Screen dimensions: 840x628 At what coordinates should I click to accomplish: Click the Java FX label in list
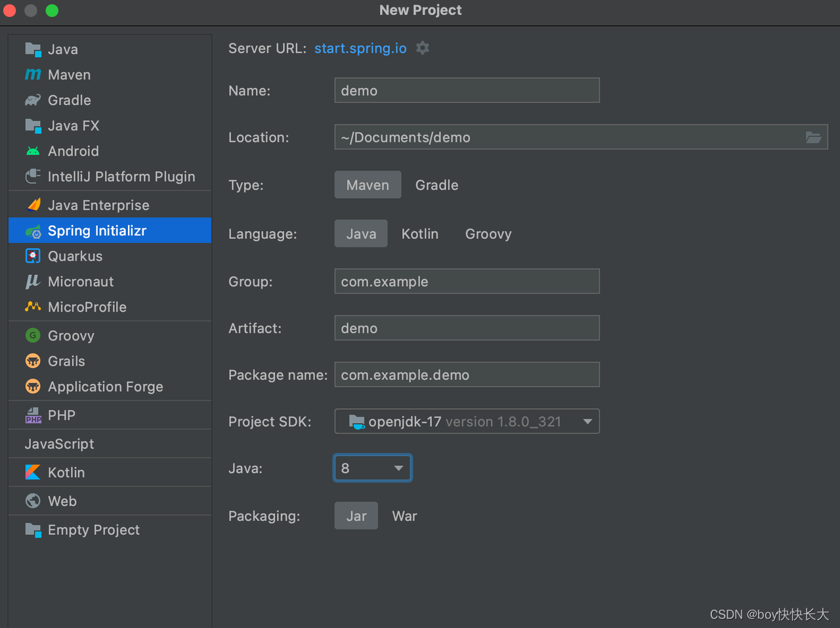point(73,126)
